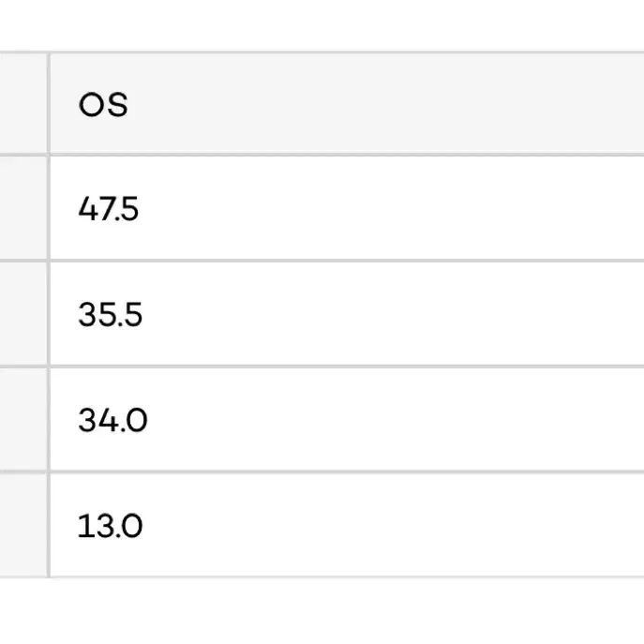Click the 47.5 value cell
Image resolution: width=644 pixels, height=644 pixels.
(347, 208)
